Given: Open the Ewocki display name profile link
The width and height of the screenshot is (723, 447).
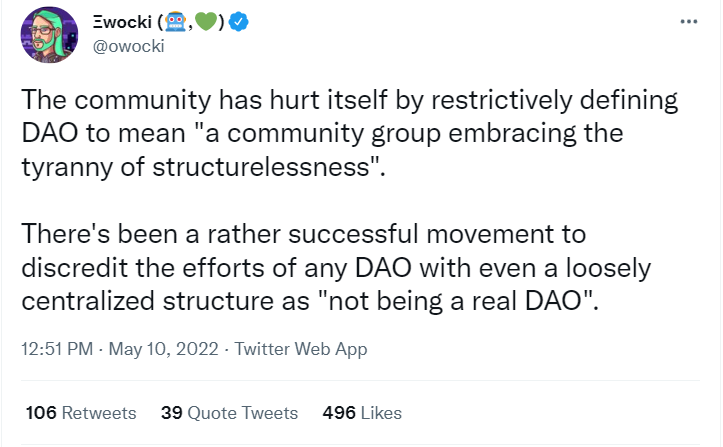Looking at the screenshot, I should click(x=158, y=22).
